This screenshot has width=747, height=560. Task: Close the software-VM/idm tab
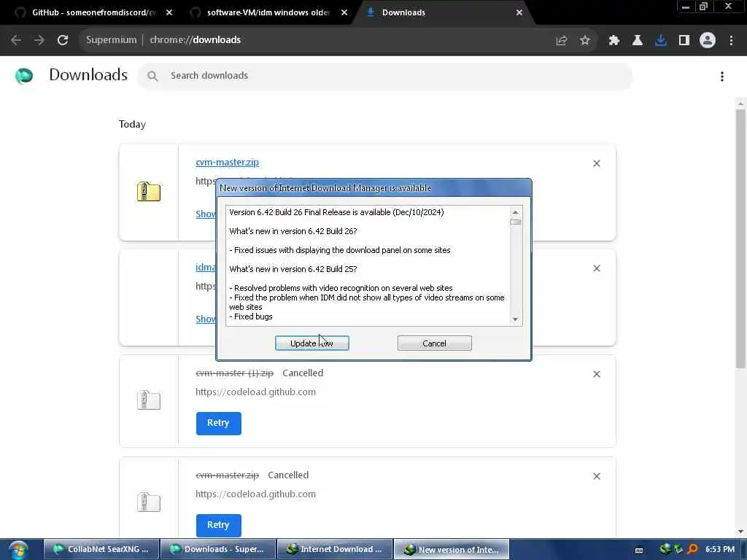(x=344, y=12)
